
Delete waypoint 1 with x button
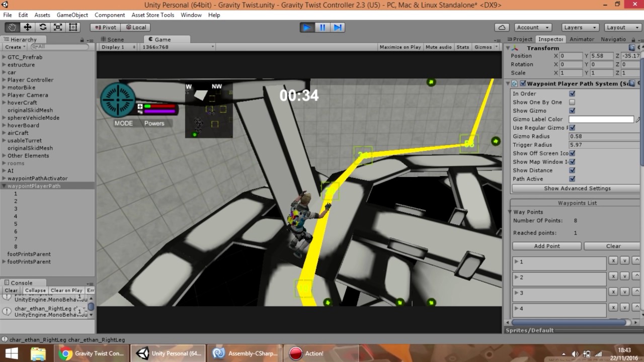pyautogui.click(x=613, y=260)
